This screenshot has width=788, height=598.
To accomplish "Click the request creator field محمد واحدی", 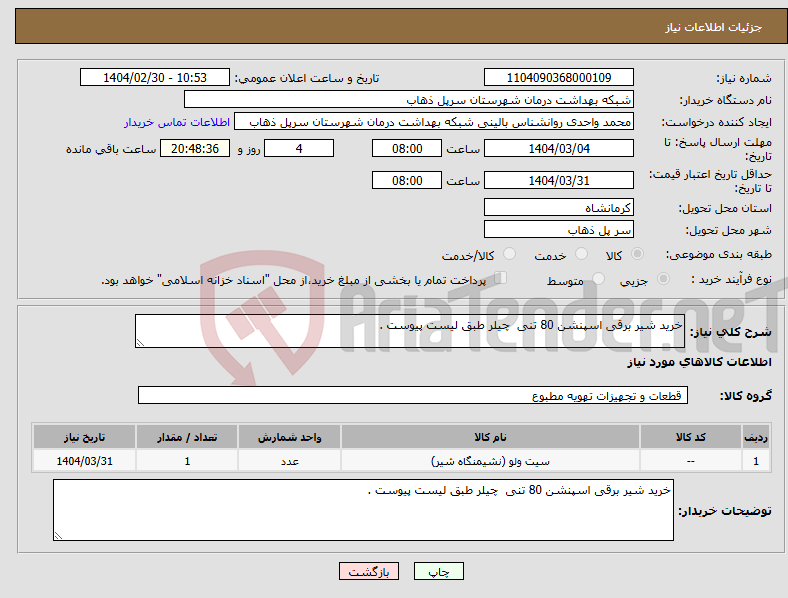I will (x=434, y=122).
